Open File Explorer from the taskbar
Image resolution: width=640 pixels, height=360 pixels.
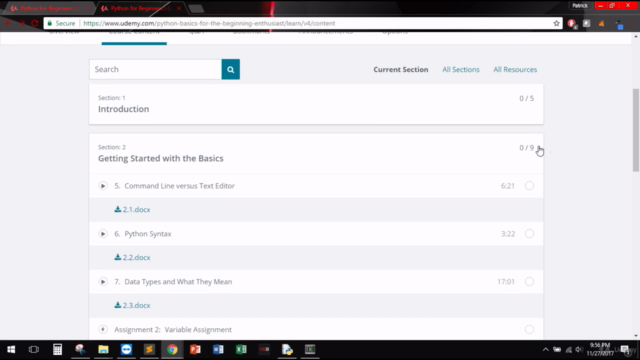(103, 349)
